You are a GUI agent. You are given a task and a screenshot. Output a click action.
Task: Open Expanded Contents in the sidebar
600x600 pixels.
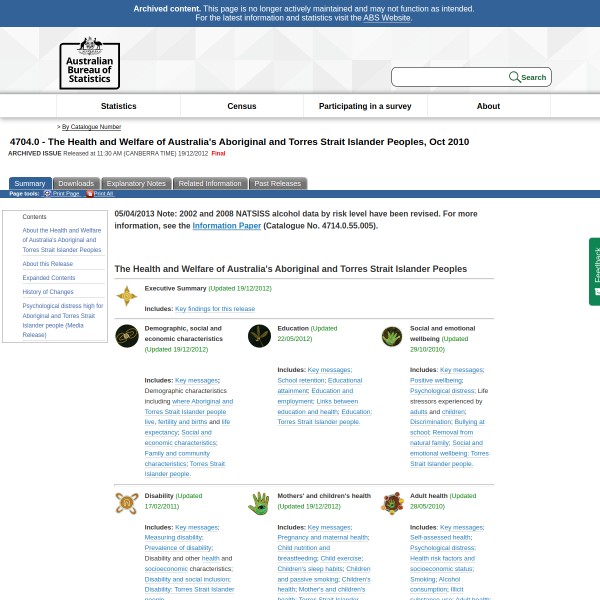click(x=49, y=278)
